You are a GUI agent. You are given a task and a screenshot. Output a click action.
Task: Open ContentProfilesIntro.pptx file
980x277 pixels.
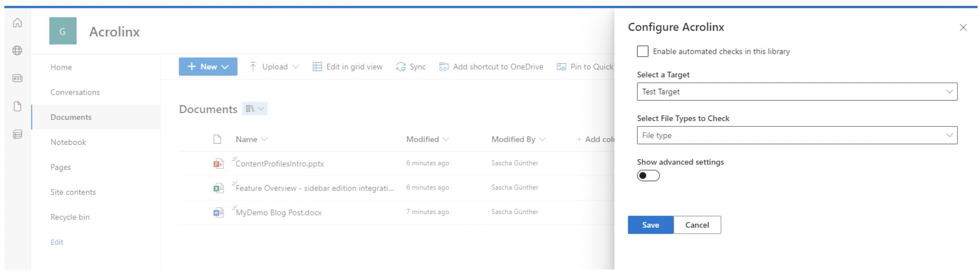pos(280,164)
